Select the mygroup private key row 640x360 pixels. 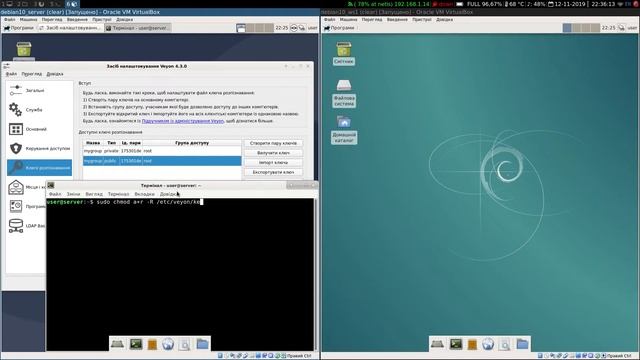(162, 151)
